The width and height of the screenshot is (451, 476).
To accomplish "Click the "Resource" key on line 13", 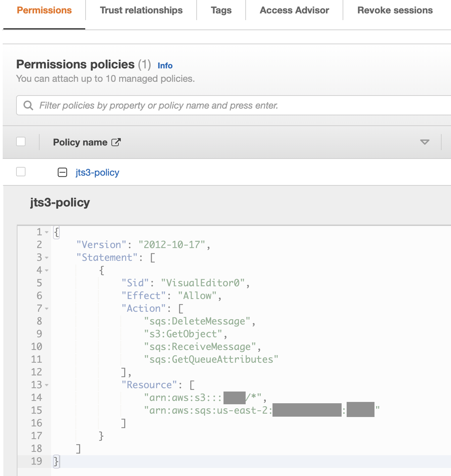I will (149, 385).
